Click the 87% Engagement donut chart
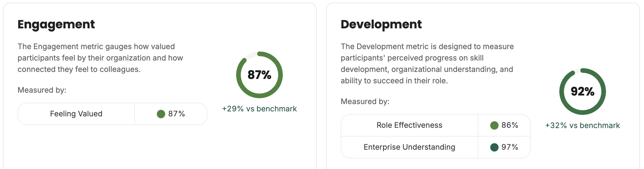Viewport: 644px width, 169px height. pyautogui.click(x=259, y=75)
